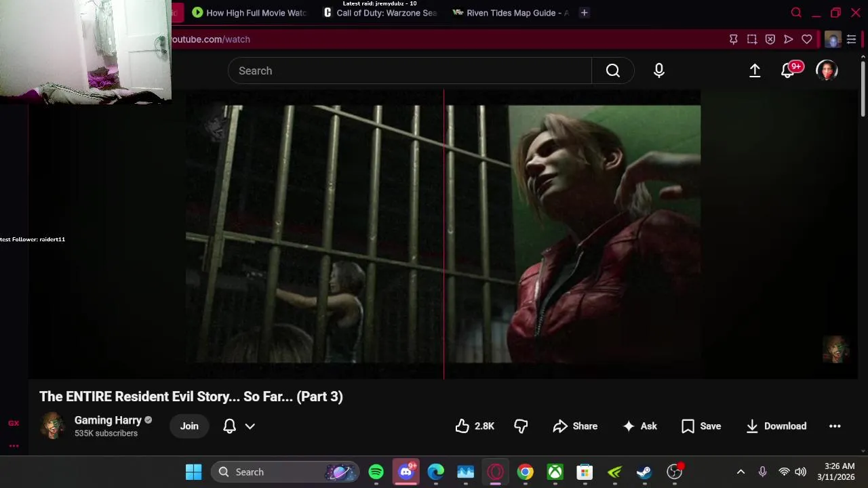
Task: Open the Opera profile picture in toolbar
Action: pos(833,39)
